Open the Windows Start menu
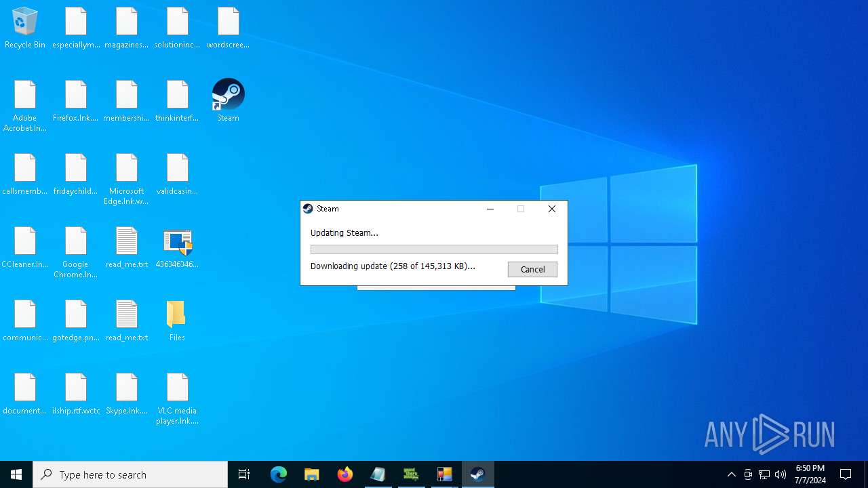868x488 pixels. point(16,474)
